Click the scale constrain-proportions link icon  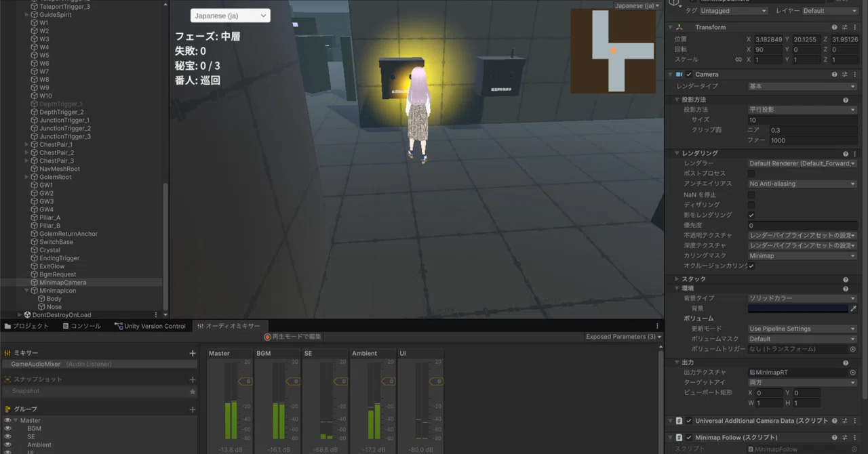click(x=738, y=60)
